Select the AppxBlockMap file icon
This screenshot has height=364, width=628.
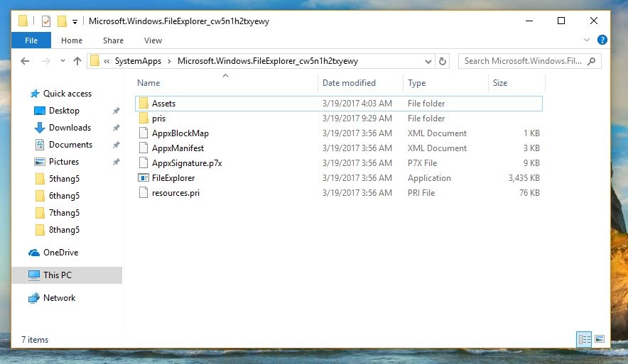click(x=144, y=133)
